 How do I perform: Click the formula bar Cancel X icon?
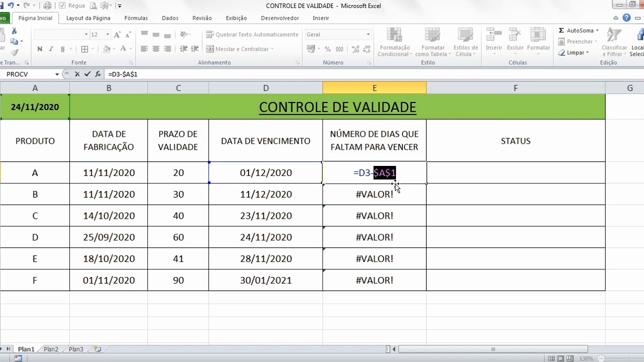[x=77, y=74]
